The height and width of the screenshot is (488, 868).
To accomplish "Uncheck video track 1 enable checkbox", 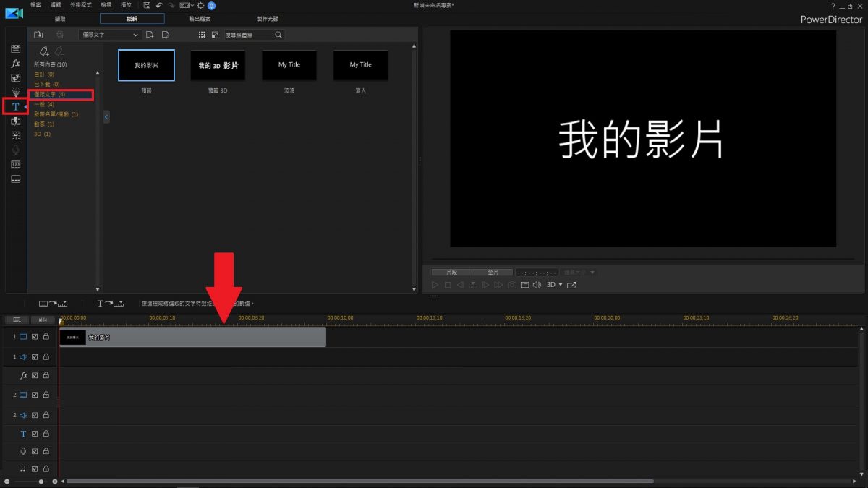I will pyautogui.click(x=35, y=337).
